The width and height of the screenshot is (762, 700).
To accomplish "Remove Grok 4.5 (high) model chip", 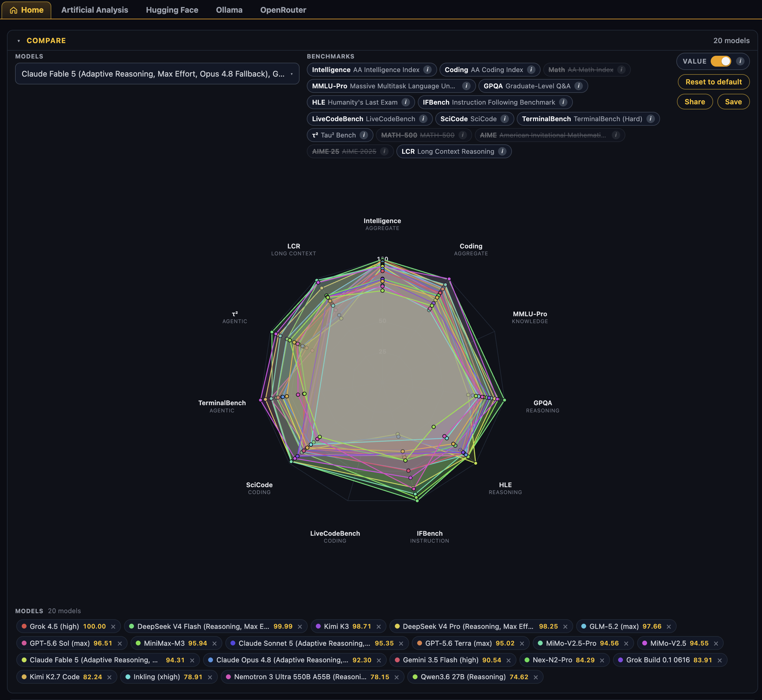I will pos(113,627).
